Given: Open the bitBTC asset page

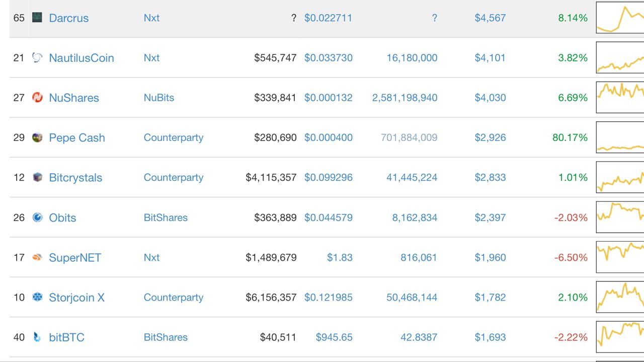Looking at the screenshot, I should (x=66, y=337).
